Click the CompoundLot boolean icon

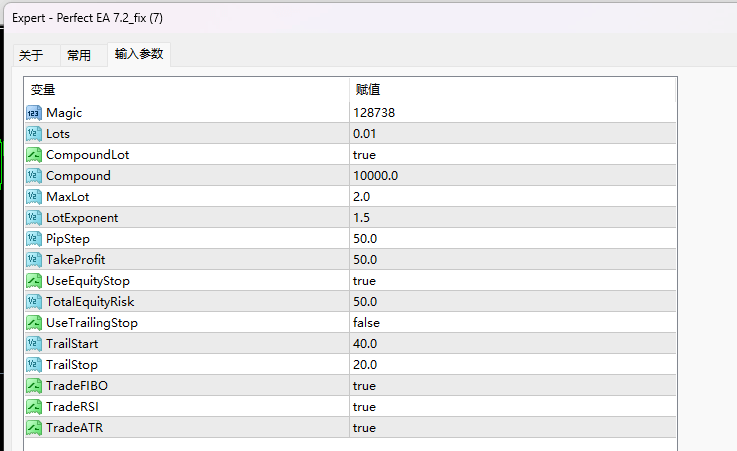tap(33, 155)
